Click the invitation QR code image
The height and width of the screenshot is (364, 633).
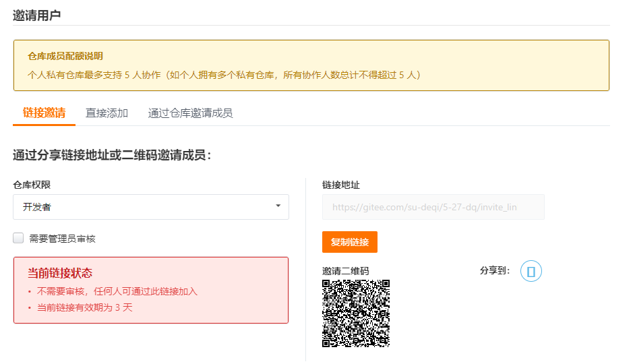(356, 313)
